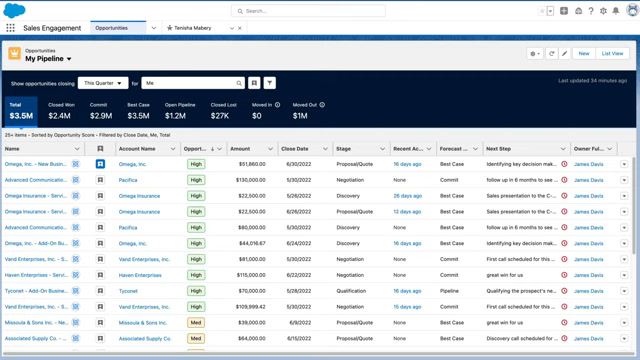Open the notifications bell
This screenshot has height=360, width=640.
(616, 11)
